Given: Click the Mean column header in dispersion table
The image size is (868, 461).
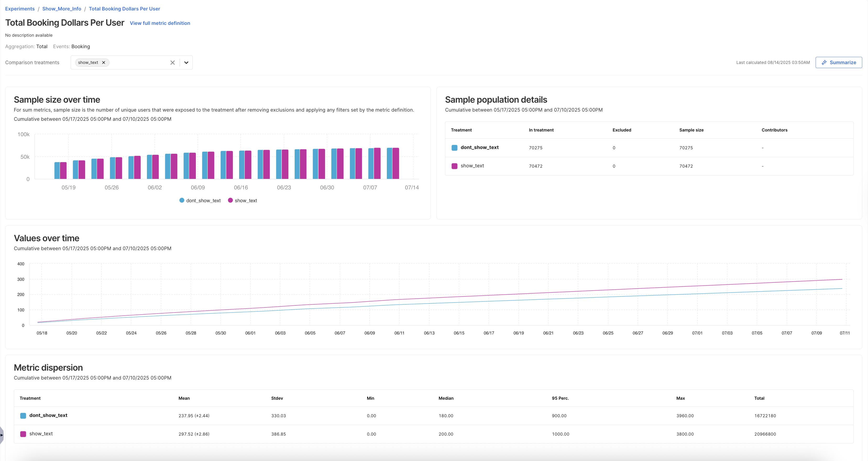Looking at the screenshot, I should point(184,398).
